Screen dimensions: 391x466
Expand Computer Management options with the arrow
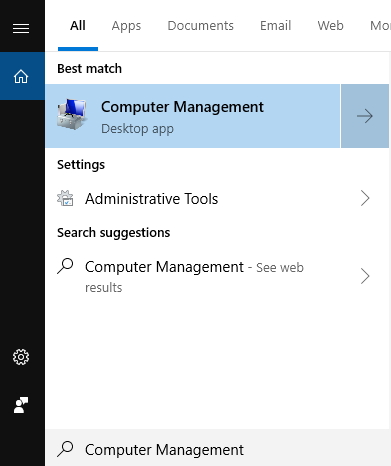[x=365, y=116]
